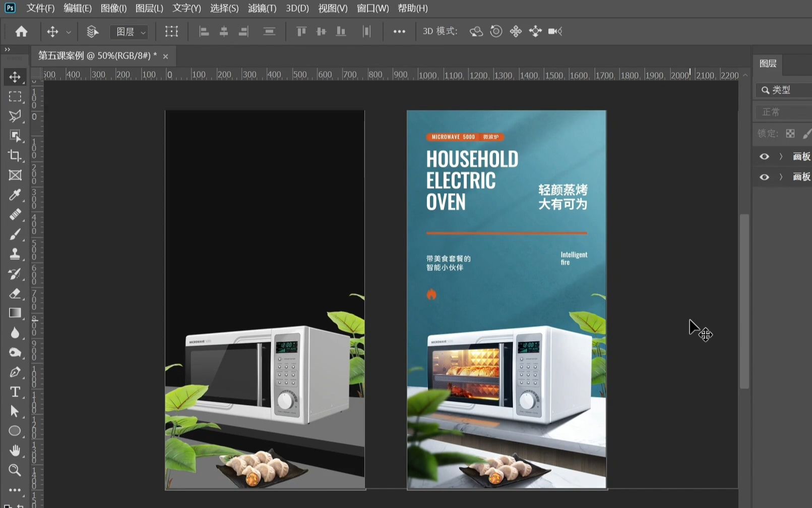
Task: Open the 编辑(E) menu
Action: (78, 8)
